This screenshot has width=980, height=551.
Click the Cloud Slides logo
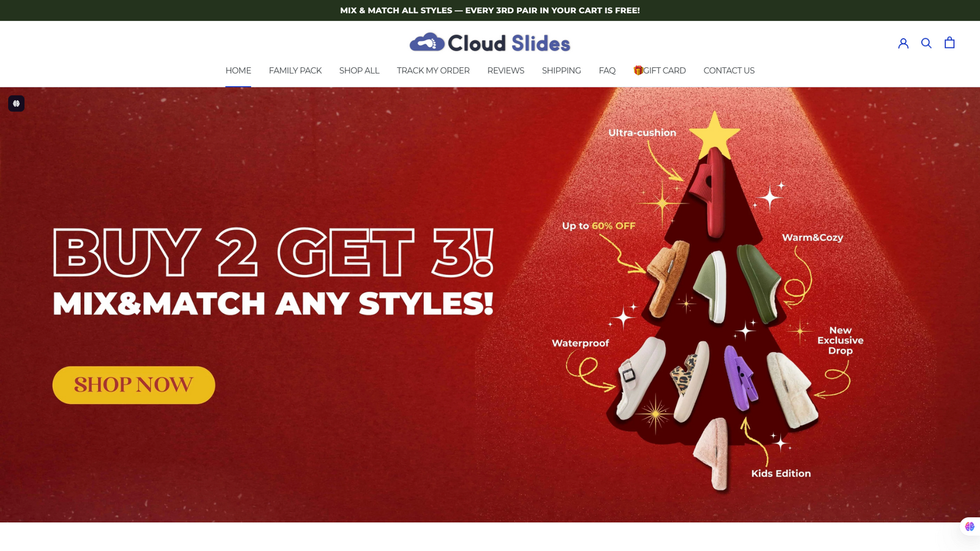(490, 42)
